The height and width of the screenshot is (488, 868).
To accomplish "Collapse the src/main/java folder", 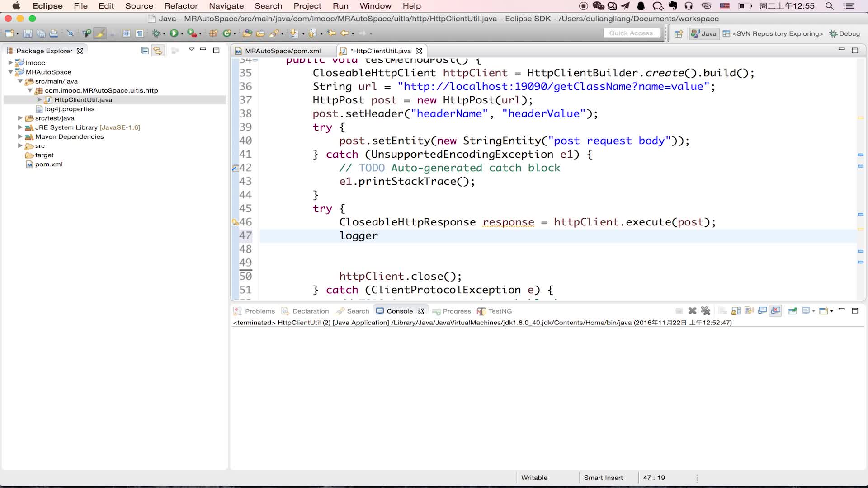I will [x=20, y=81].
